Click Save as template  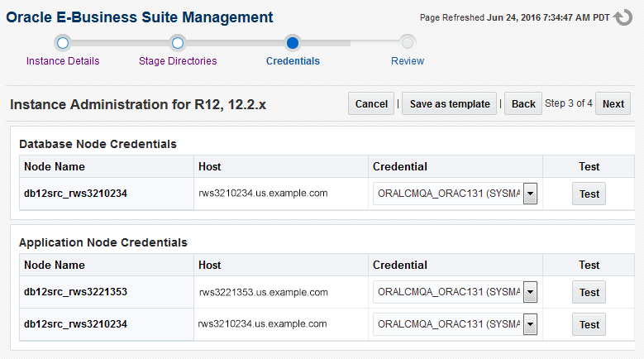point(450,103)
